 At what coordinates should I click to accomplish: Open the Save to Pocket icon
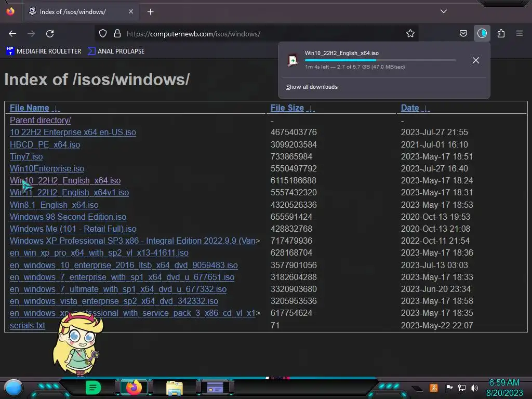(x=463, y=33)
